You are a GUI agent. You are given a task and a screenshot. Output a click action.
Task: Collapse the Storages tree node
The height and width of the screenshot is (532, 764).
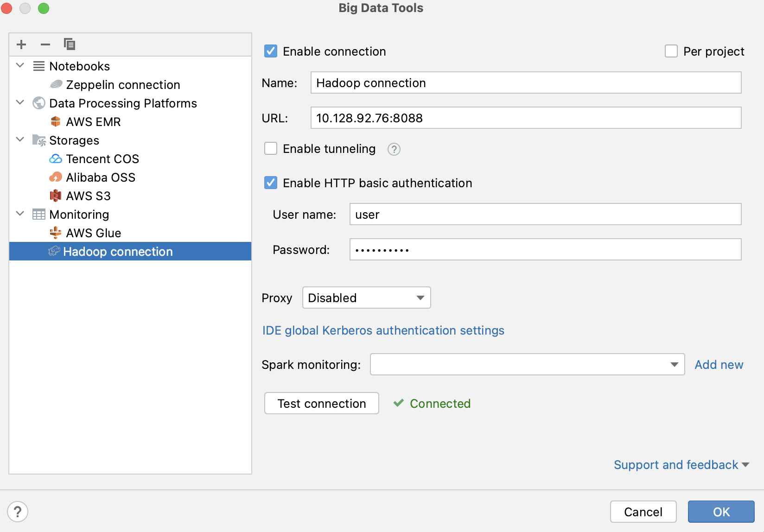(20, 139)
